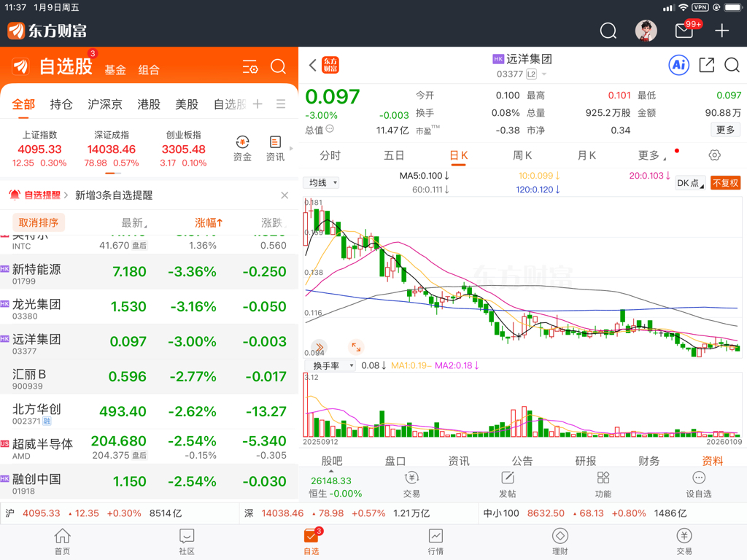Image resolution: width=747 pixels, height=560 pixels.
Task: Expand 恒生 index panel arrow
Action: pos(330,471)
